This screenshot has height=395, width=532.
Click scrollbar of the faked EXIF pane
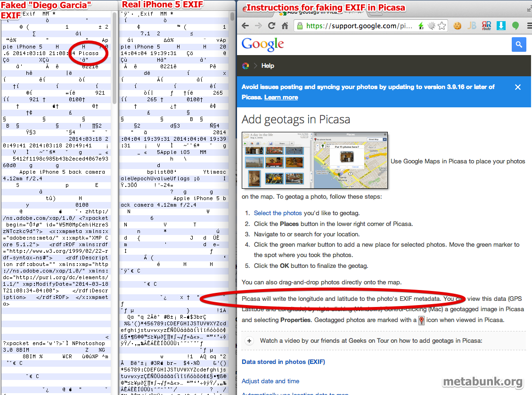click(x=115, y=57)
